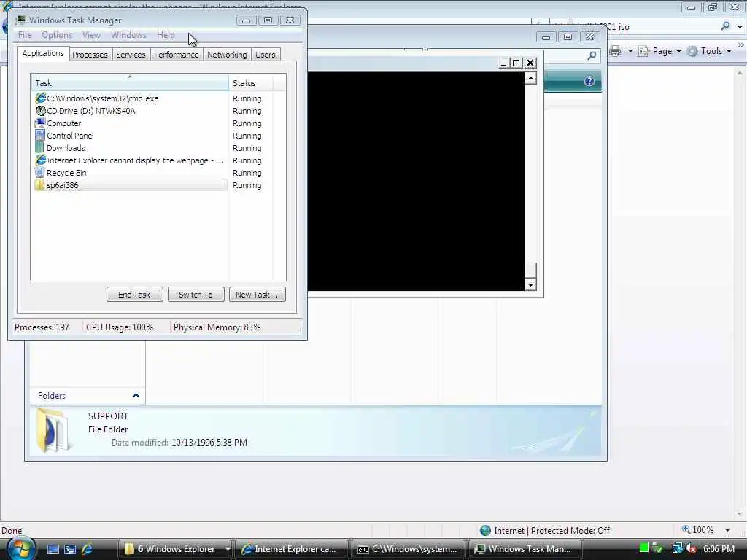Click the green CPU meter tray icon

643,548
